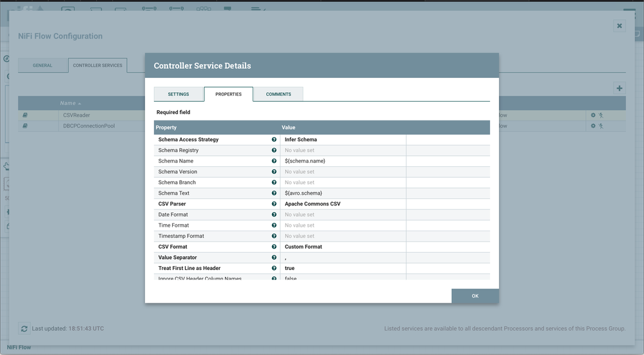Click empty value of Schema Registry
The width and height of the screenshot is (644, 355).
299,150
